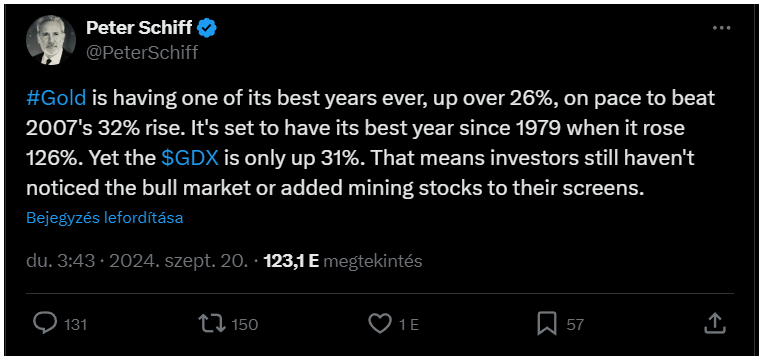Screen dimensions: 763x360
Task: Click the 131 replies count
Action: [75, 324]
